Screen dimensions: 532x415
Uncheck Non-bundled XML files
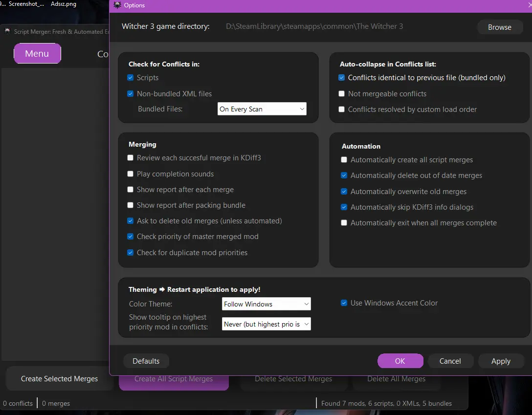point(130,93)
